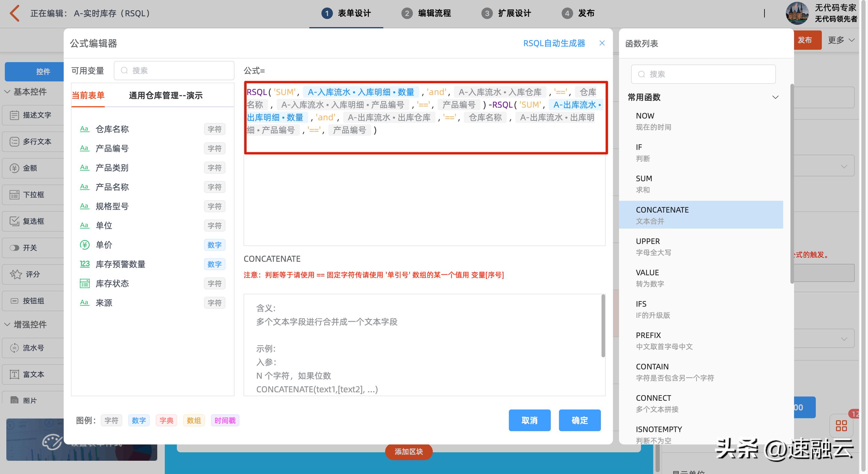868x474 pixels.
Task: Collapse the 常用函数 function section
Action: 775,97
